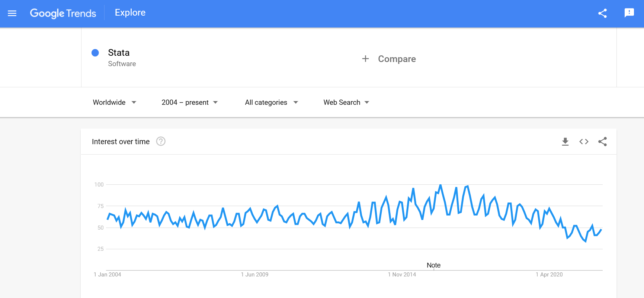644x298 pixels.
Task: Click the embed code icon
Action: click(x=584, y=142)
